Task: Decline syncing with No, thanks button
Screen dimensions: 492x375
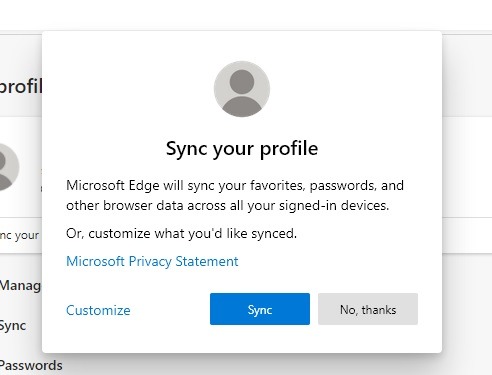Action: point(368,309)
